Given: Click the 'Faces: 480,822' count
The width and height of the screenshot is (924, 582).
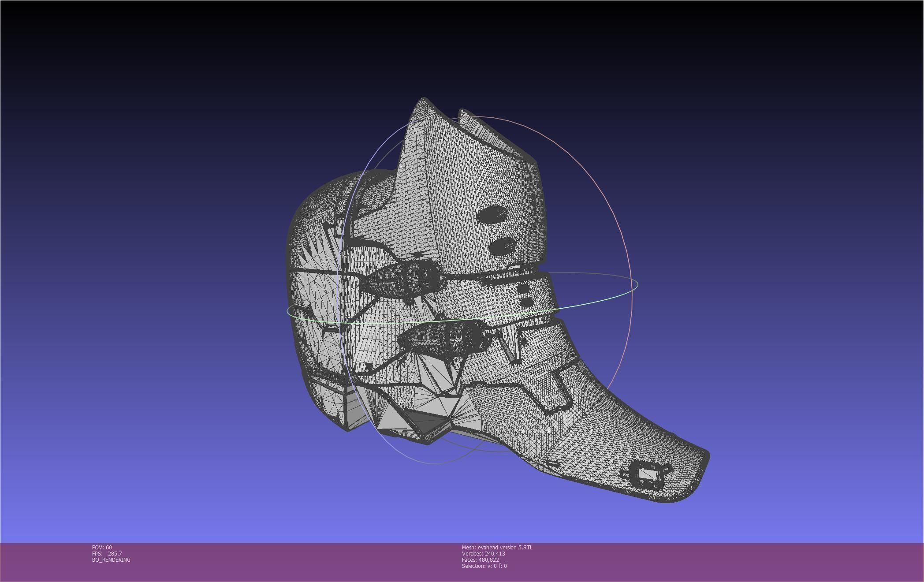Looking at the screenshot, I should point(480,560).
